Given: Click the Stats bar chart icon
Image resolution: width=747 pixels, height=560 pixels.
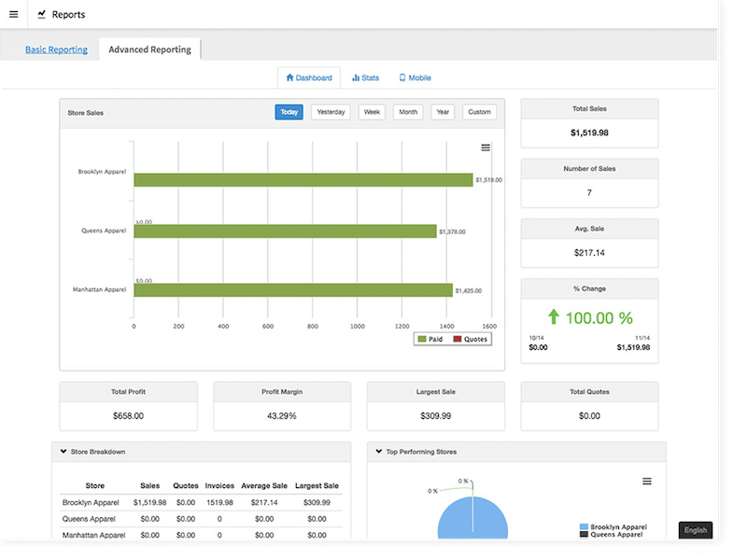Looking at the screenshot, I should pos(356,77).
